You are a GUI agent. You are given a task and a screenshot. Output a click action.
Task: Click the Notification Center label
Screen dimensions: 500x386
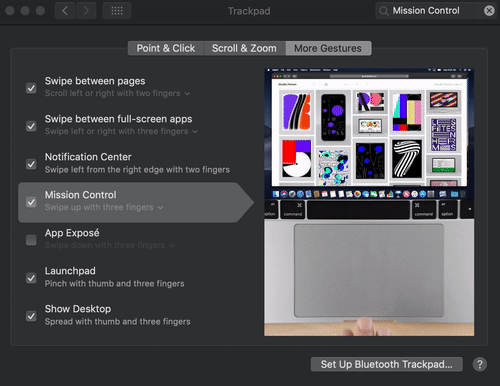point(88,157)
